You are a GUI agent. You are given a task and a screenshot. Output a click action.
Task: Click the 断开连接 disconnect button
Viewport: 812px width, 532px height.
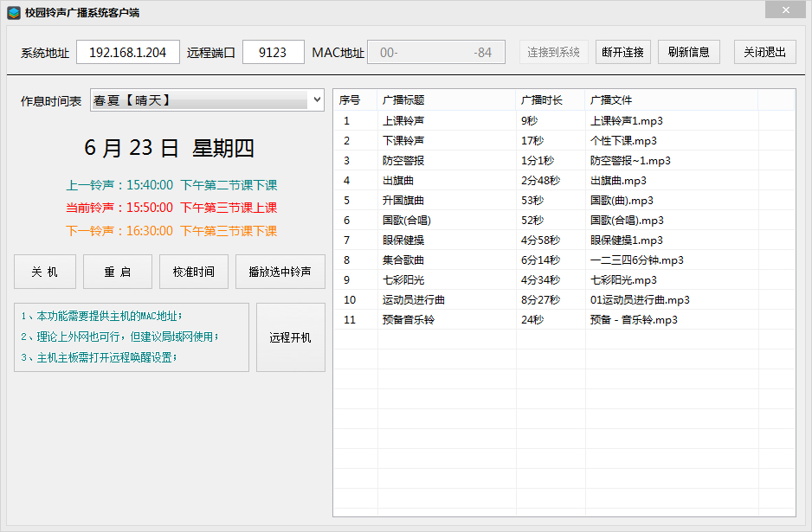(x=622, y=52)
